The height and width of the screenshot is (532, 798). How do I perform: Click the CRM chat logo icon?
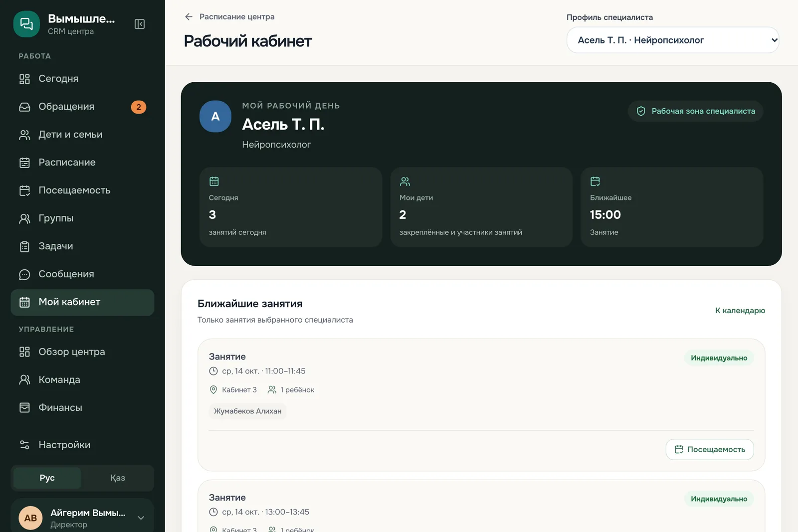point(26,24)
